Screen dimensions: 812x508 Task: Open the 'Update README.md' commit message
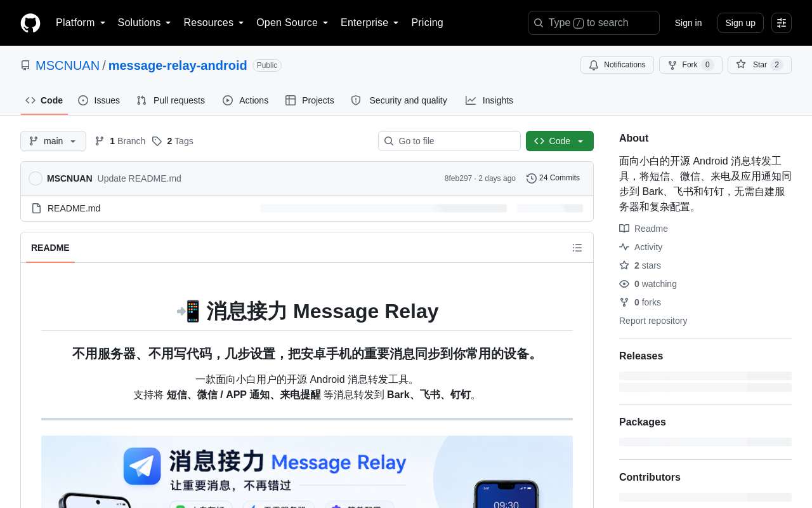coord(140,178)
